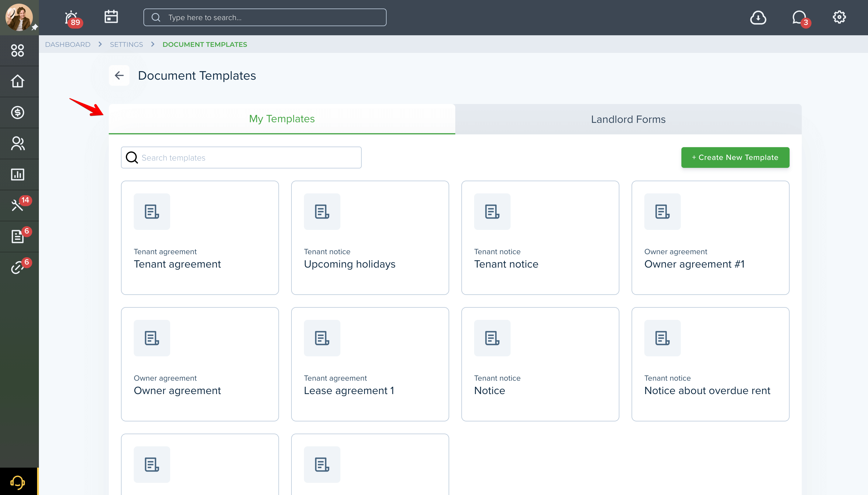Click the Owner agreement card document icon
The height and width of the screenshot is (495, 868).
click(x=152, y=338)
